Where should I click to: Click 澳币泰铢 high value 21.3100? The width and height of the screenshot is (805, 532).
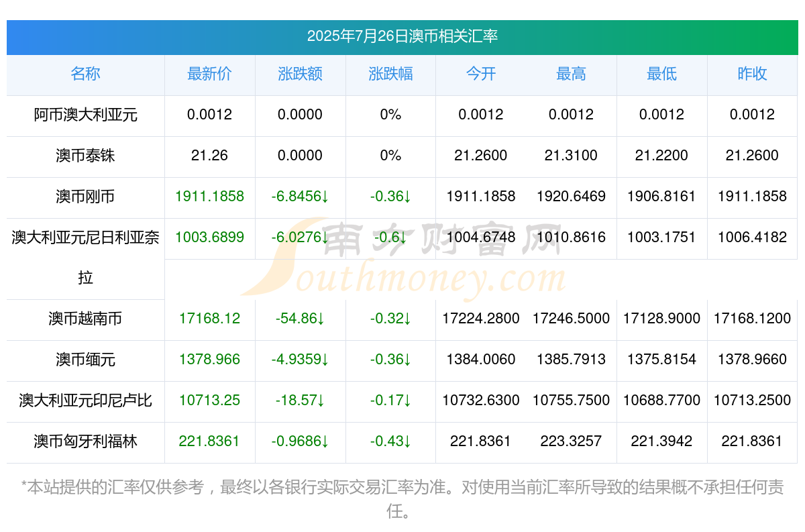571,156
